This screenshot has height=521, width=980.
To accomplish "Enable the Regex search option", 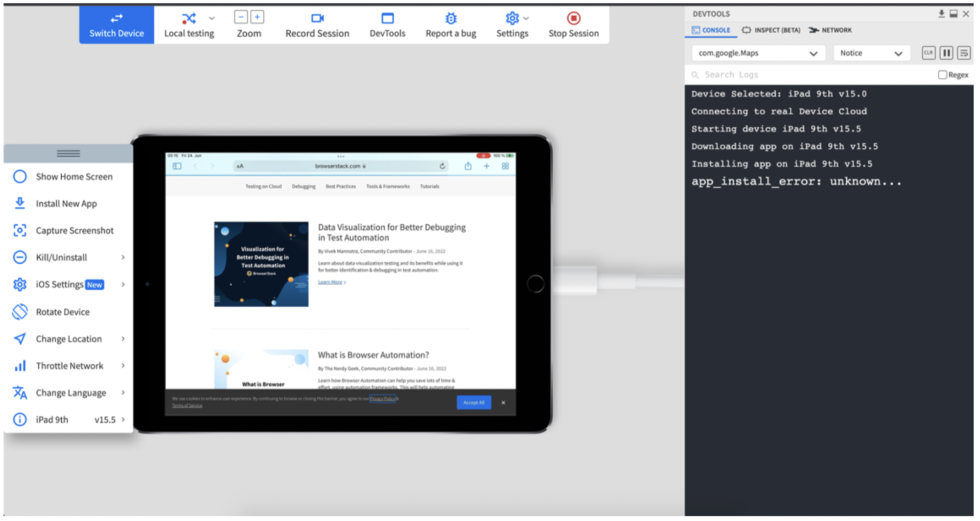I will point(942,74).
